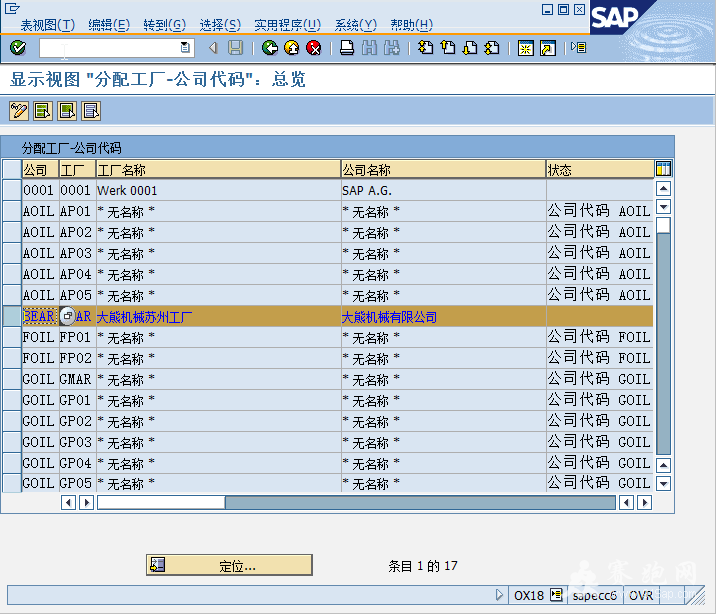
Task: Select the row marker for the BEAR row
Action: (12, 316)
